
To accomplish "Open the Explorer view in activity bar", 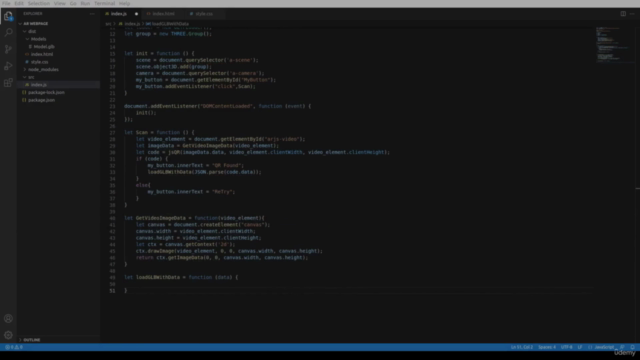I will [8, 16].
